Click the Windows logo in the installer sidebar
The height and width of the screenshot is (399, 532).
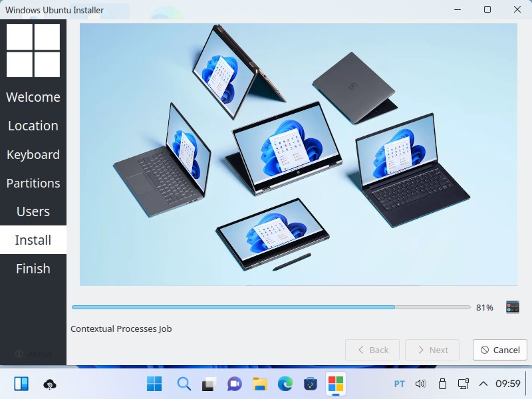click(33, 51)
